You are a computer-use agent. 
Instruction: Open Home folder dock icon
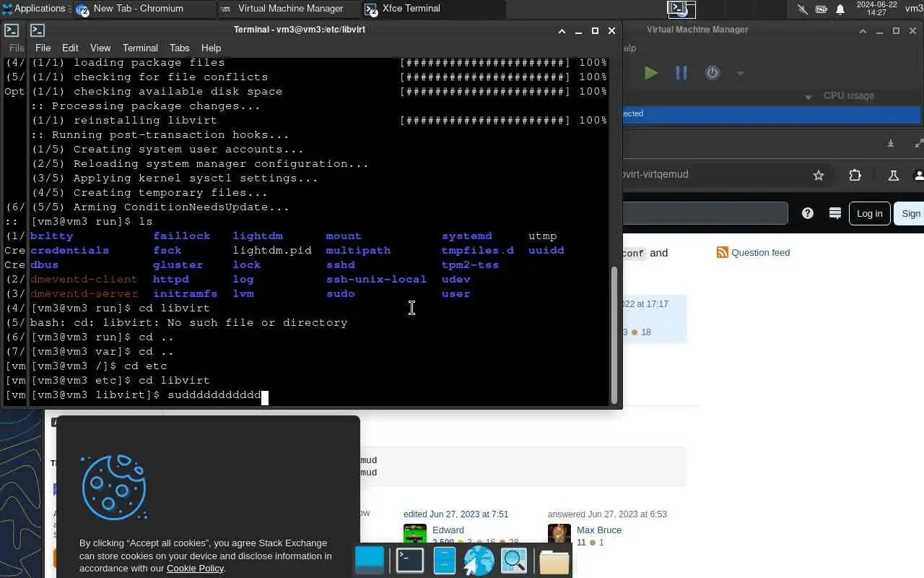[554, 561]
